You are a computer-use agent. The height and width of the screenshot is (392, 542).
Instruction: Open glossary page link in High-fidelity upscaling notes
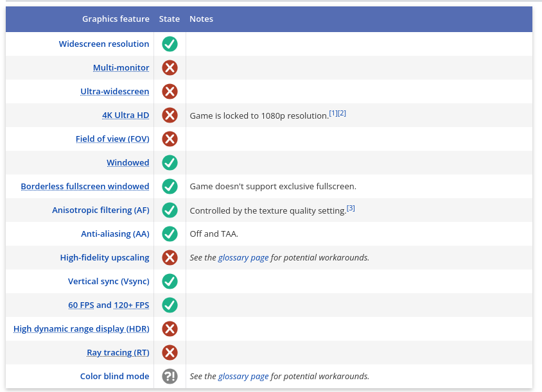click(243, 258)
